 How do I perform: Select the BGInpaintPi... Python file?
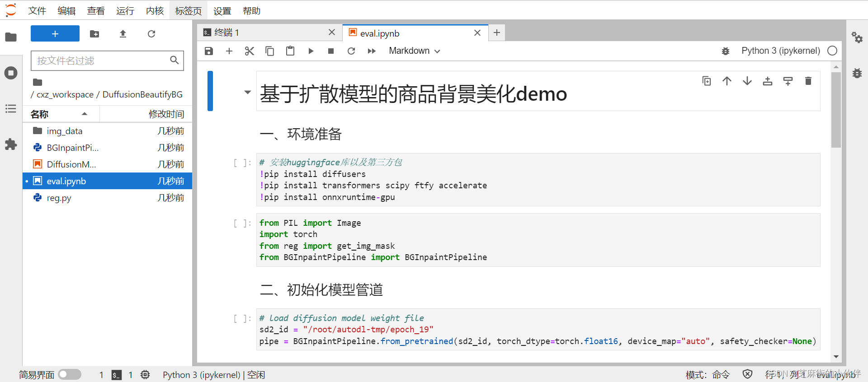[x=108, y=148]
